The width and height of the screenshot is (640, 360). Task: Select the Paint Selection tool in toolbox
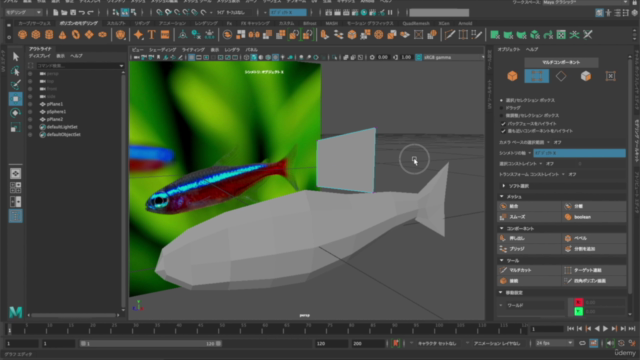coord(16,84)
